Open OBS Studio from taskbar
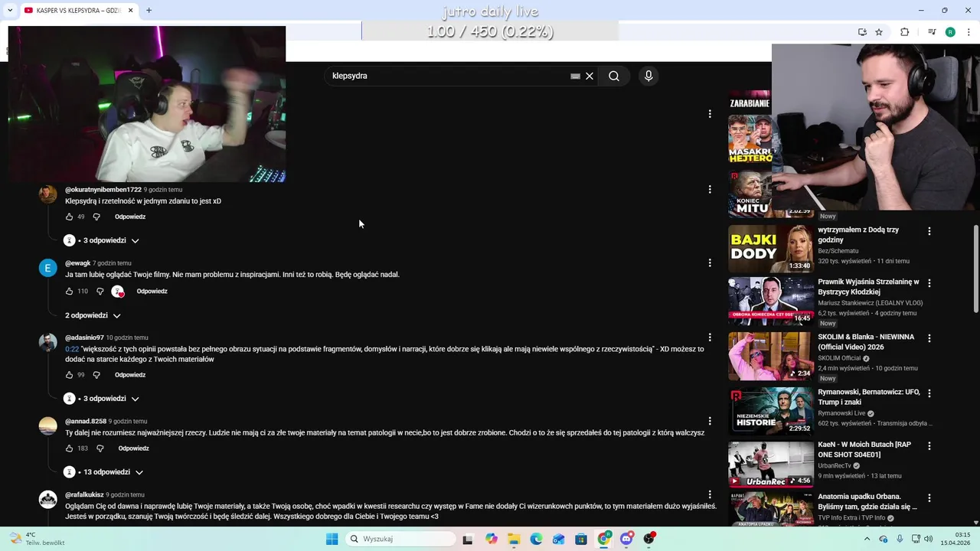 click(x=649, y=539)
